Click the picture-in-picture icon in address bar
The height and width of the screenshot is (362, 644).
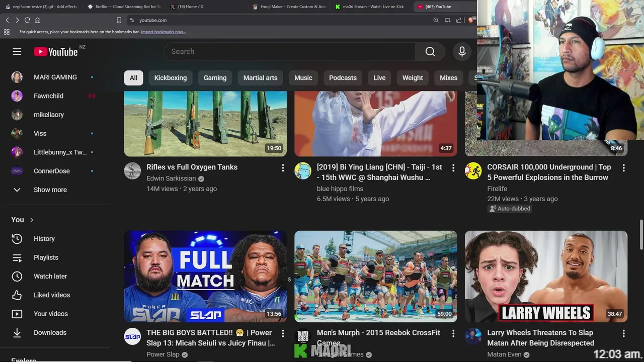[447, 20]
